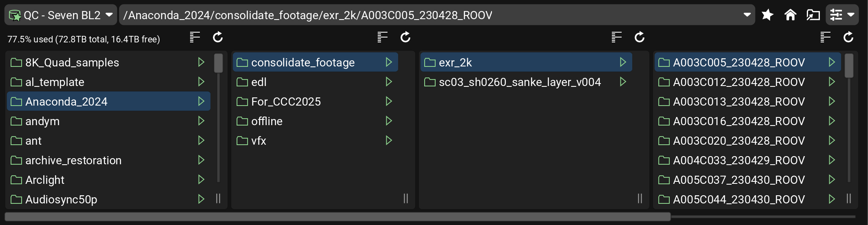Open sort options for third column
Screen dimensions: 868x225
[617, 37]
